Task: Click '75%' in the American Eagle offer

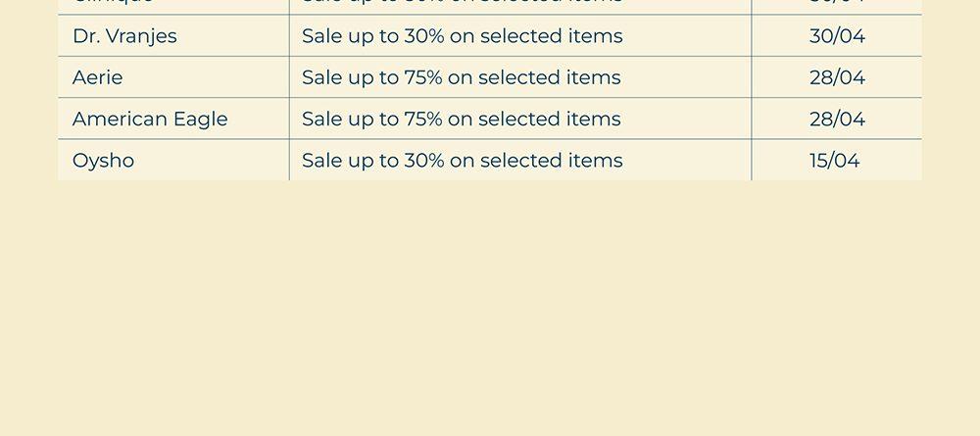Action: point(423,119)
